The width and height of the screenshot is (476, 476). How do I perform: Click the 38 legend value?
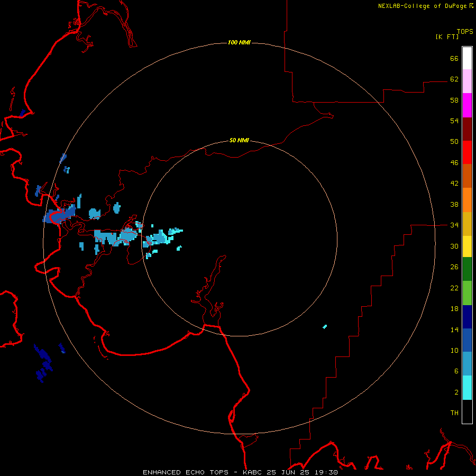click(454, 204)
